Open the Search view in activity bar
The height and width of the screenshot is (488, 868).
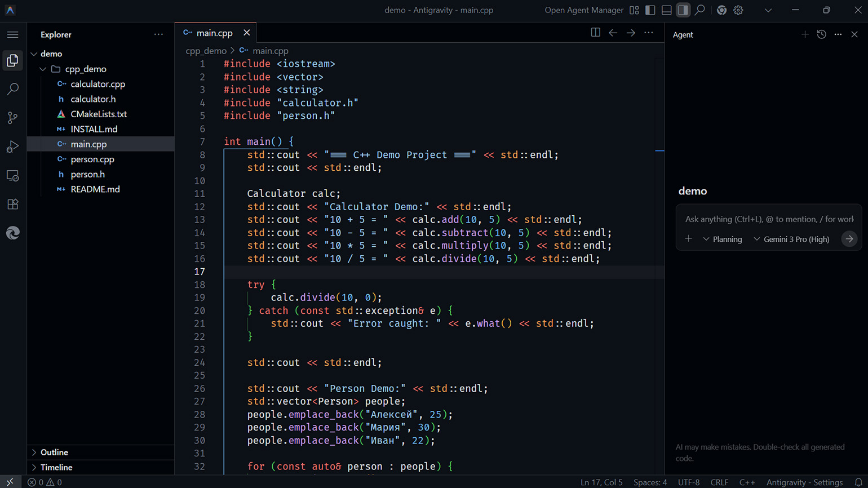pyautogui.click(x=12, y=89)
